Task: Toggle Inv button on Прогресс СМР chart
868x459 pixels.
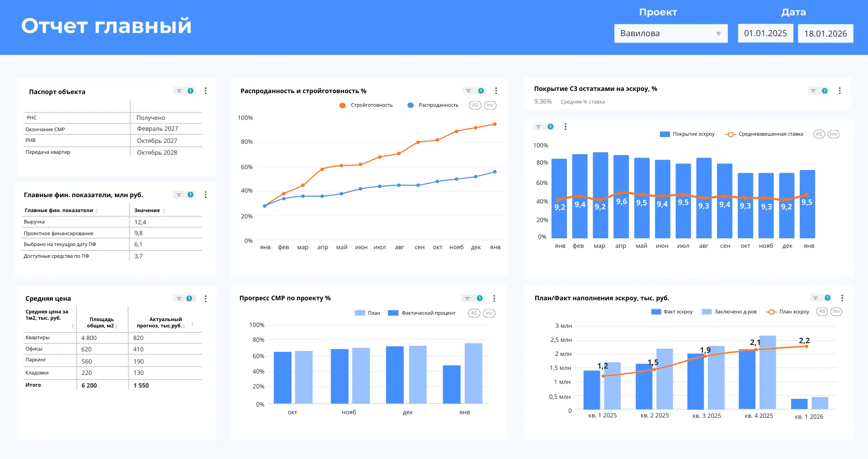Action: pyautogui.click(x=489, y=313)
